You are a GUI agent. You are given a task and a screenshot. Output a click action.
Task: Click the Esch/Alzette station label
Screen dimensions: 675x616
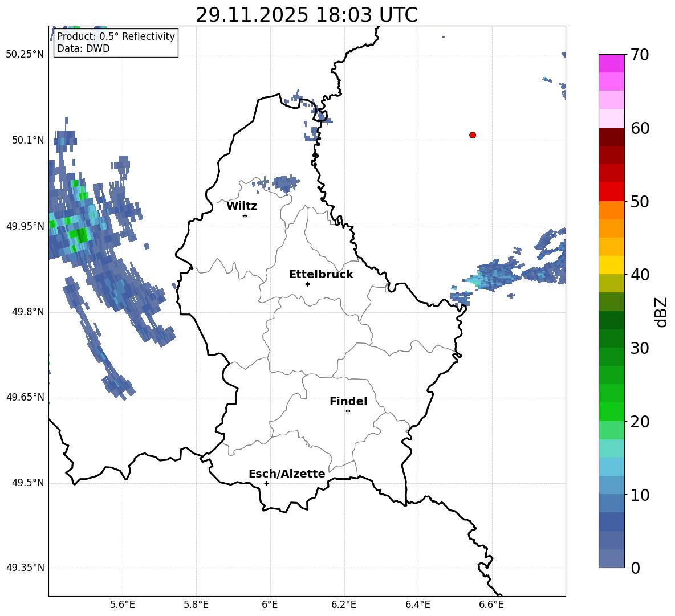tap(287, 474)
